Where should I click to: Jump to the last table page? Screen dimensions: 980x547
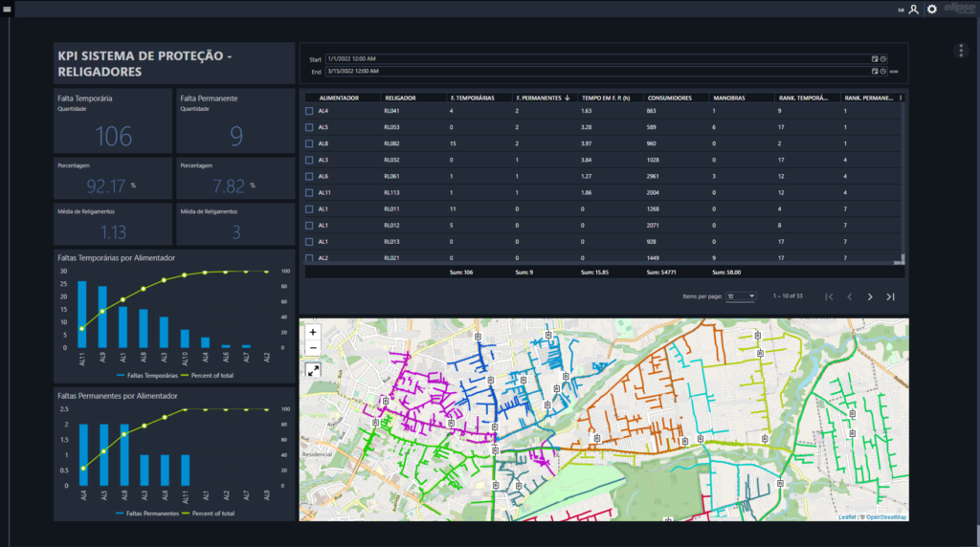(x=891, y=296)
